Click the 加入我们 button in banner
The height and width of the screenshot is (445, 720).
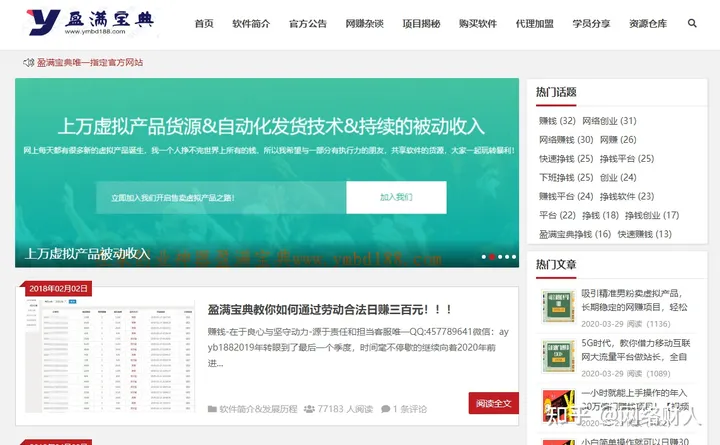(x=396, y=197)
